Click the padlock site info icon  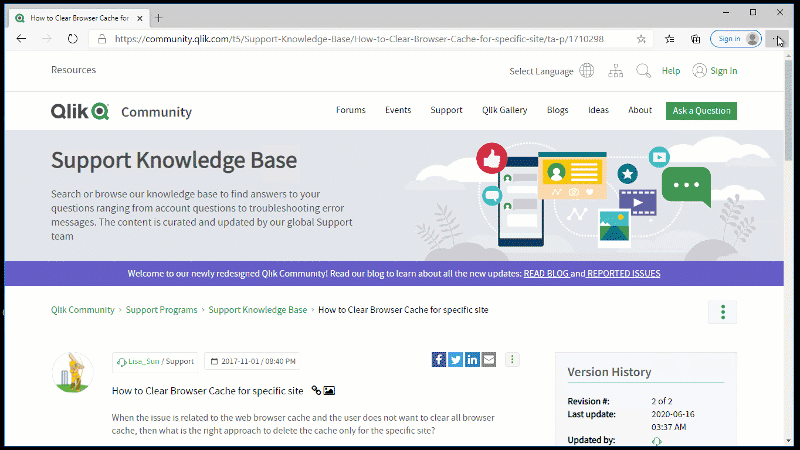pos(102,39)
